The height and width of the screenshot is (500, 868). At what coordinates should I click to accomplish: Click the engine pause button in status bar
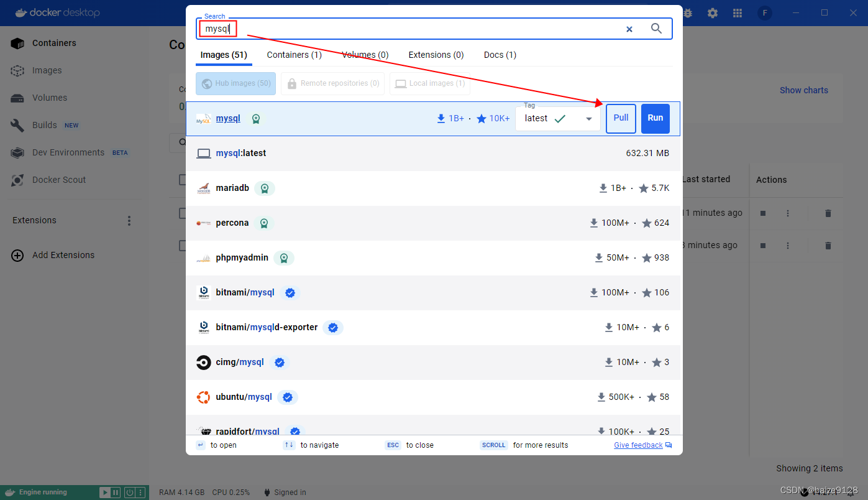coord(116,493)
